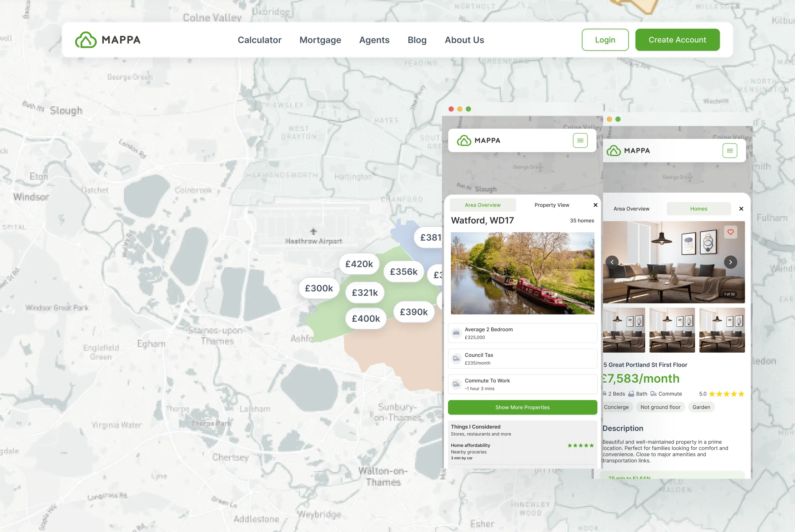The width and height of the screenshot is (795, 532).
Task: Close the Homes property panel
Action: coord(741,209)
